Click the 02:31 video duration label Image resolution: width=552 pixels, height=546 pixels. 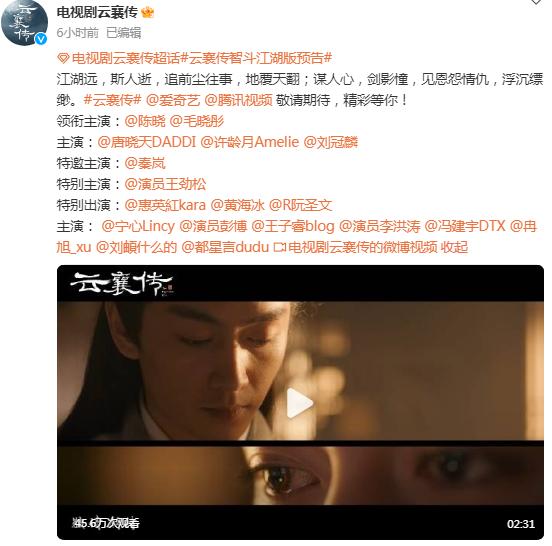(521, 524)
